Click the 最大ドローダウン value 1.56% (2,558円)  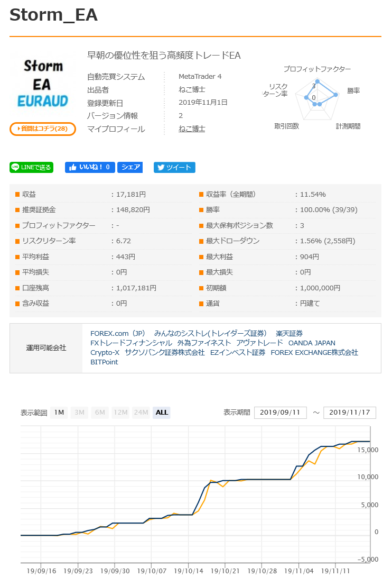click(328, 241)
